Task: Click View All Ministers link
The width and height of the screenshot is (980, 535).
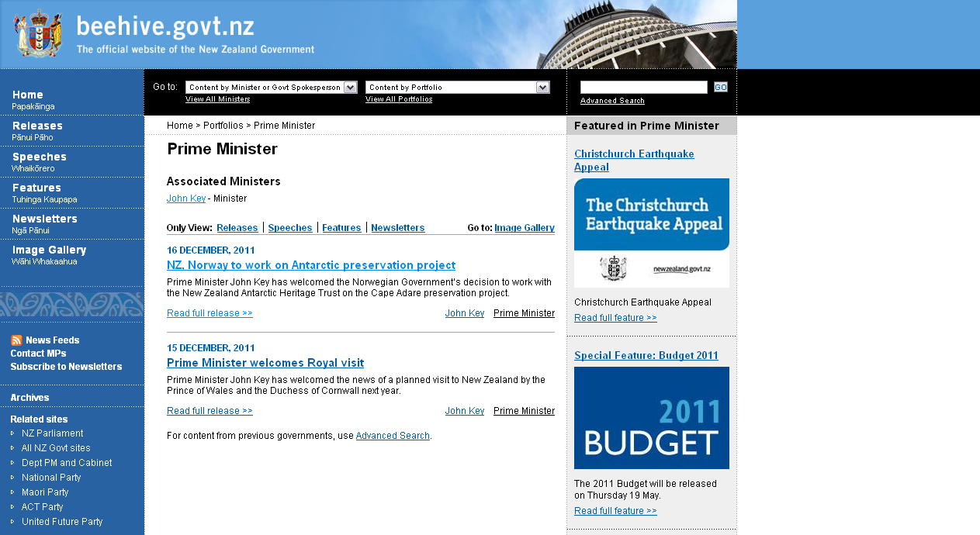Action: coord(217,99)
